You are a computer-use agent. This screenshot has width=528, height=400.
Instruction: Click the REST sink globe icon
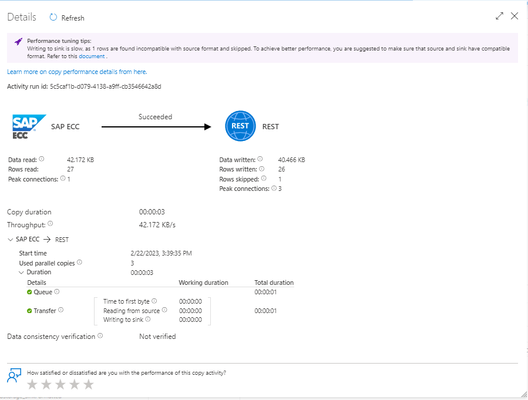240,126
